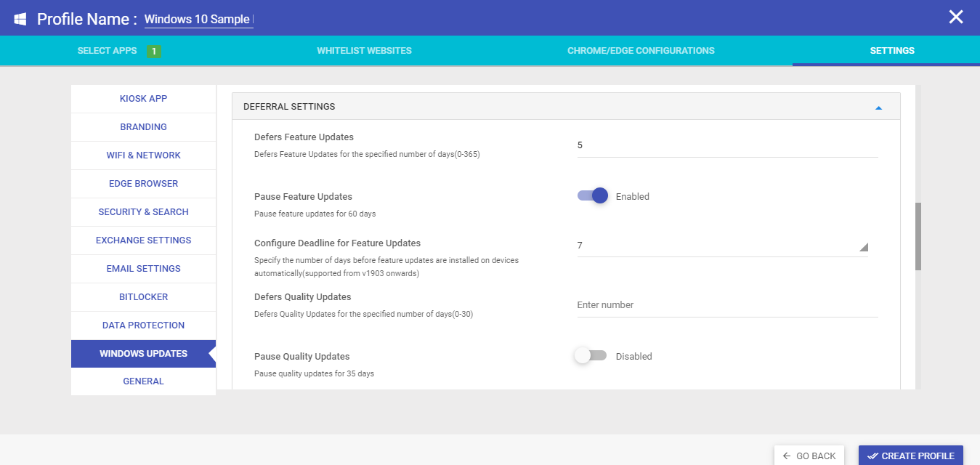Image resolution: width=980 pixels, height=465 pixels.
Task: Switch to the Select Apps tab
Action: (x=107, y=51)
